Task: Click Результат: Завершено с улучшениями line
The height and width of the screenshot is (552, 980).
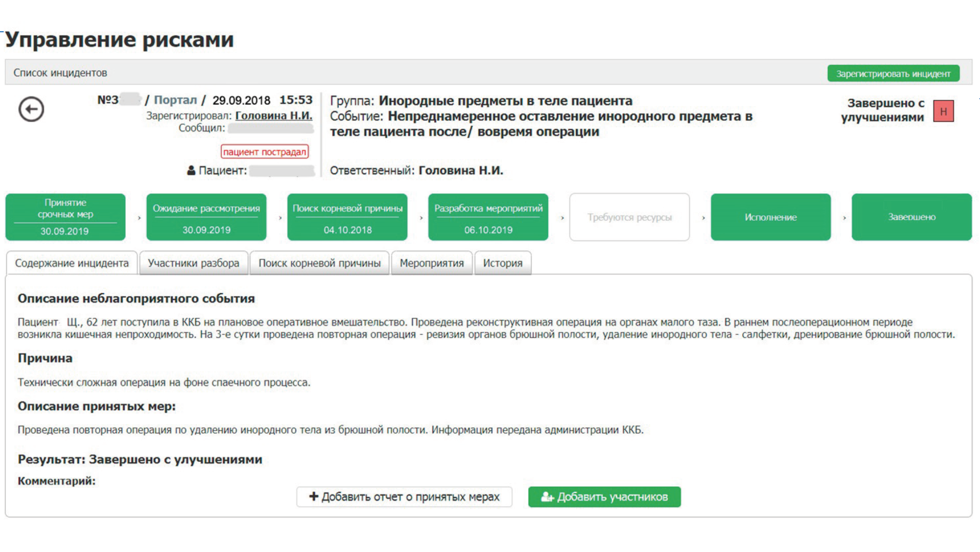Action: [x=140, y=460]
